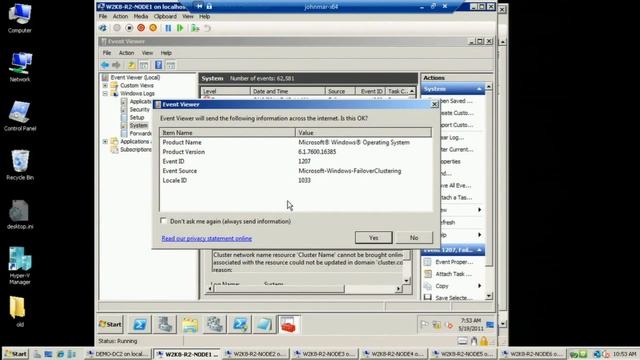The image size is (640, 360).
Task: Click the red Shut Down VM icon
Action: coord(141,28)
